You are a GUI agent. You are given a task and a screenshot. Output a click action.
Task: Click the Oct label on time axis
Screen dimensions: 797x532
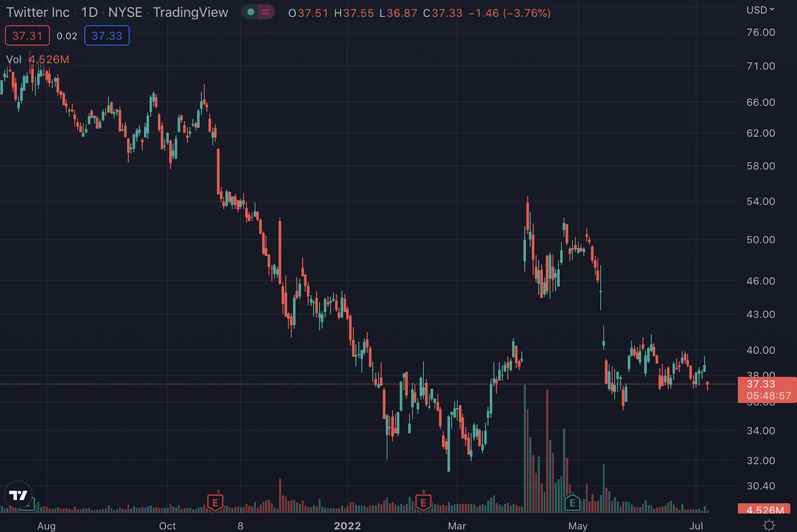pyautogui.click(x=167, y=526)
